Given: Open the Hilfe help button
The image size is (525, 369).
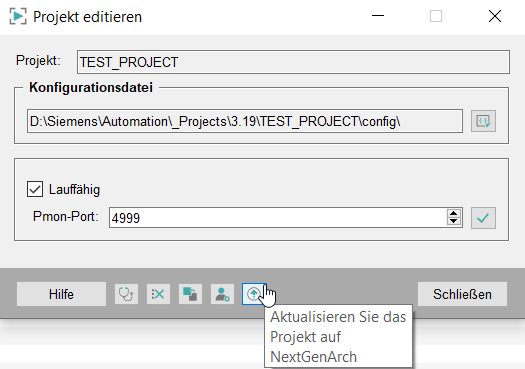Looking at the screenshot, I should click(61, 294).
